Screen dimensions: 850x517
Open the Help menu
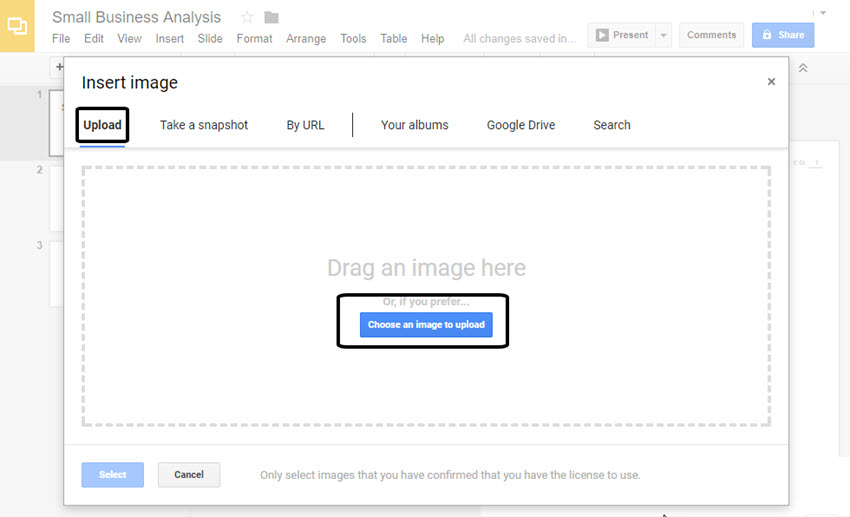(x=433, y=38)
